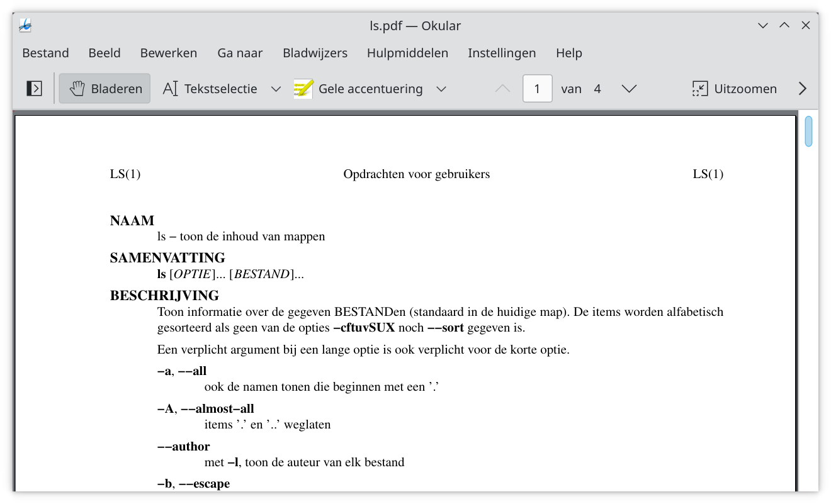Image resolution: width=831 pixels, height=504 pixels.
Task: Click the NAAM heading in document
Action: 132,221
